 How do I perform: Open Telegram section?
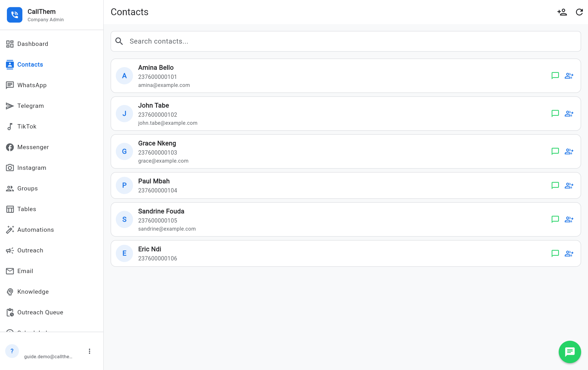(52, 106)
